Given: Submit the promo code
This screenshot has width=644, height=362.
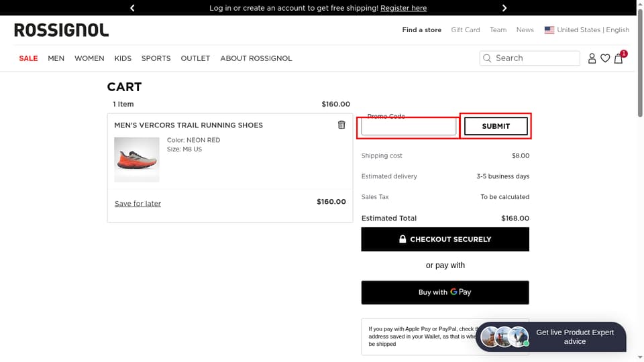Looking at the screenshot, I should 496,126.
